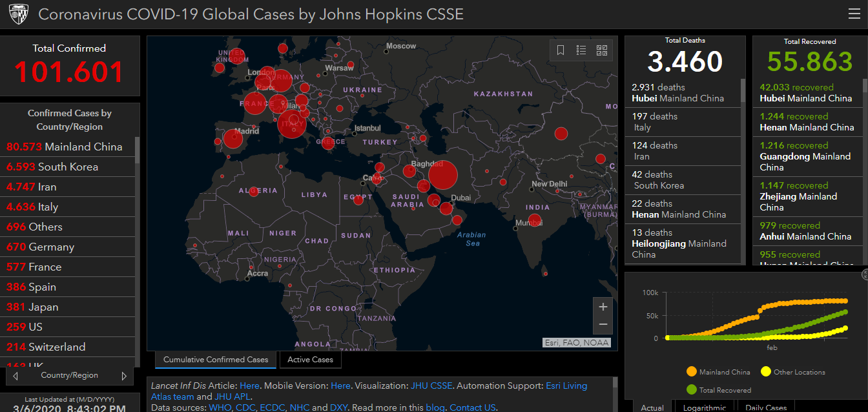The height and width of the screenshot is (412, 868).
Task: Select the Actual chart tab
Action: point(652,407)
